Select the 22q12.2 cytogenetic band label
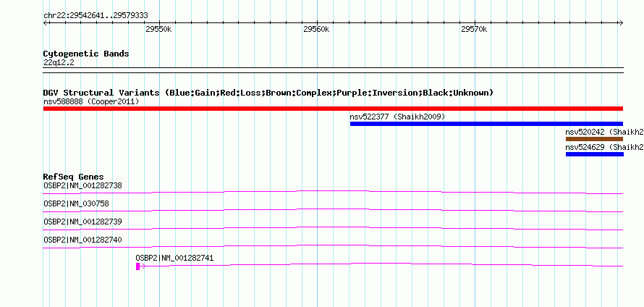Screen dimensions: 644x307 (59, 63)
